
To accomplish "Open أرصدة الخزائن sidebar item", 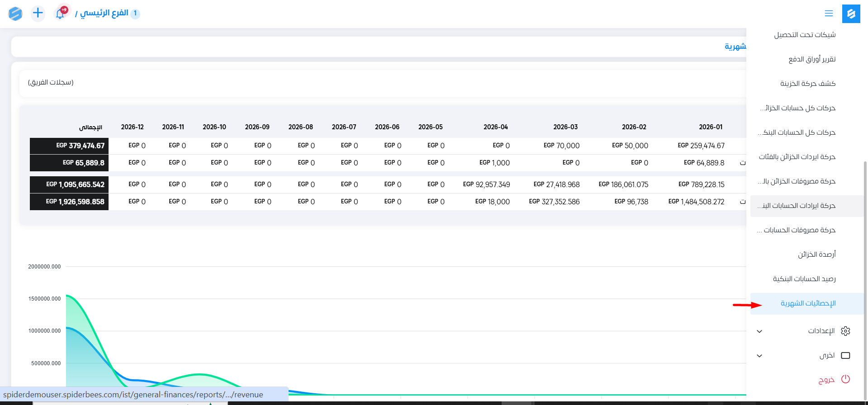I will click(x=816, y=254).
